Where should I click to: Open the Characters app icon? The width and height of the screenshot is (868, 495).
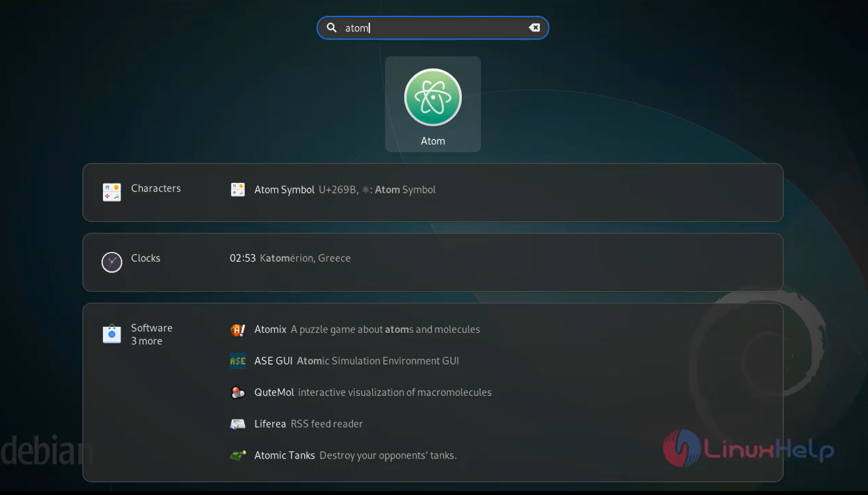click(112, 192)
